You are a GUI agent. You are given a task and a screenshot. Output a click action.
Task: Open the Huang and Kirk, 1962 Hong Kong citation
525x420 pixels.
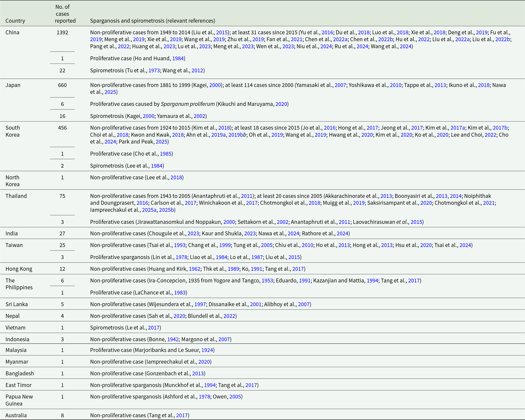point(195,269)
